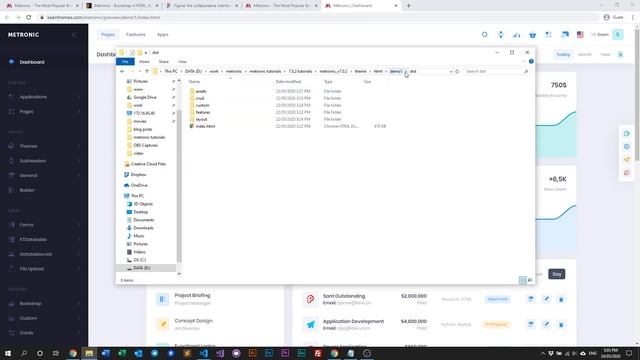Open the assets folder in Explorer
The width and height of the screenshot is (640, 360).
coord(200,91)
